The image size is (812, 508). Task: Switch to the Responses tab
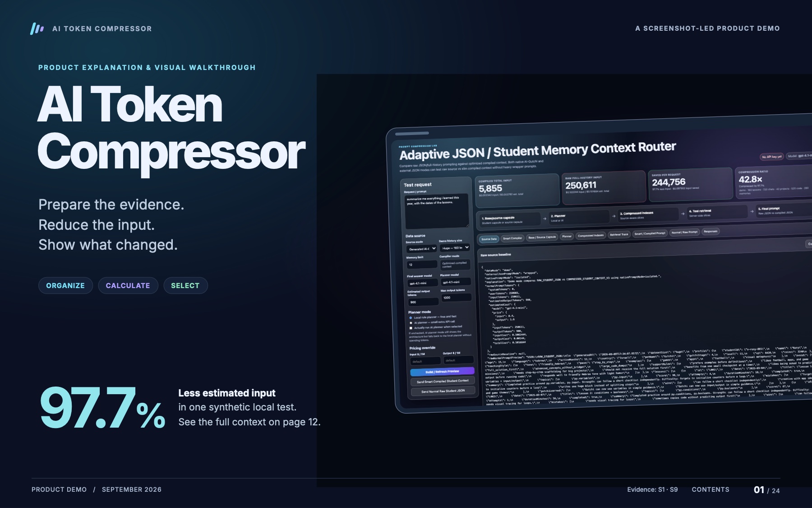click(x=710, y=231)
